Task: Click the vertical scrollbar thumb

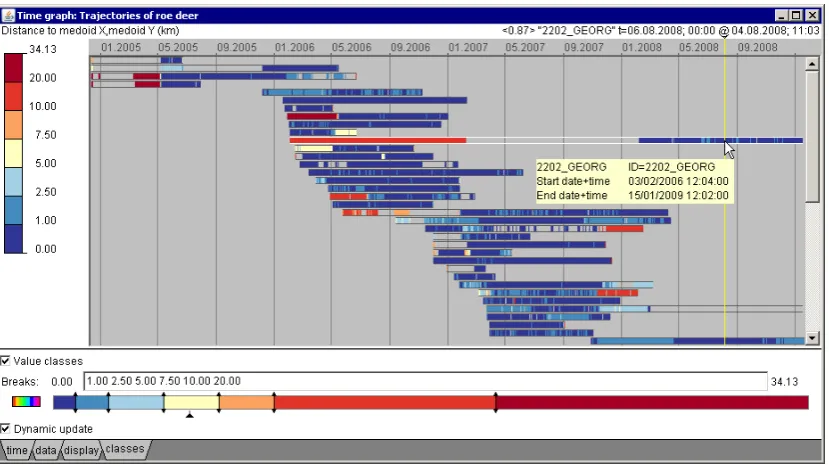Action: [x=812, y=136]
